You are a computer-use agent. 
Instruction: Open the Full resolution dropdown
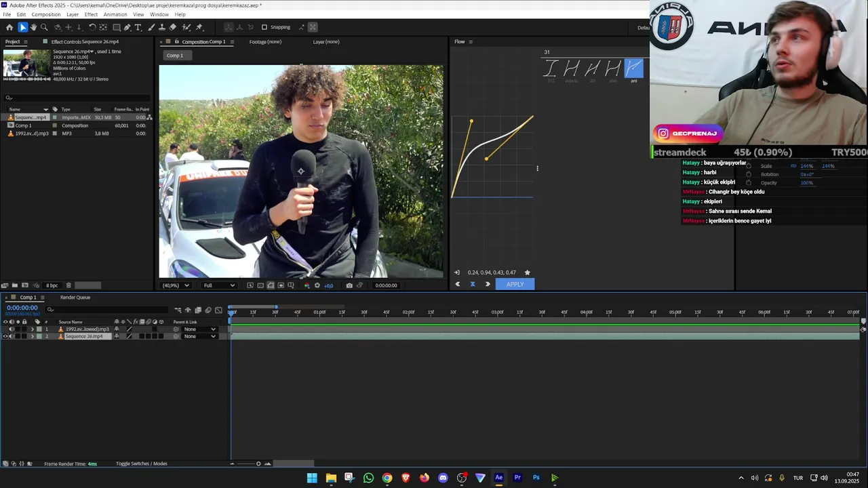click(218, 285)
